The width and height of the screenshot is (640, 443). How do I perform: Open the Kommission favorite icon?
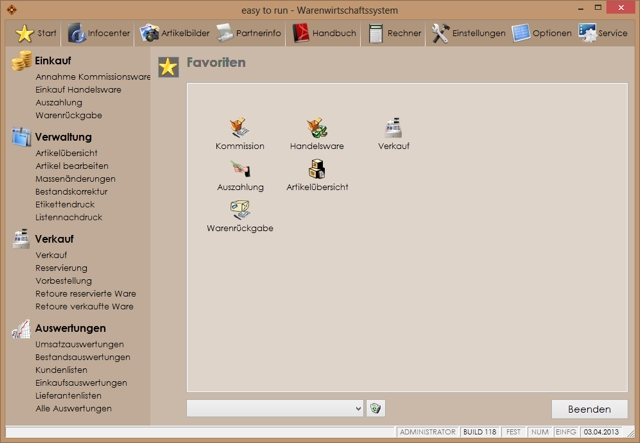pyautogui.click(x=240, y=128)
